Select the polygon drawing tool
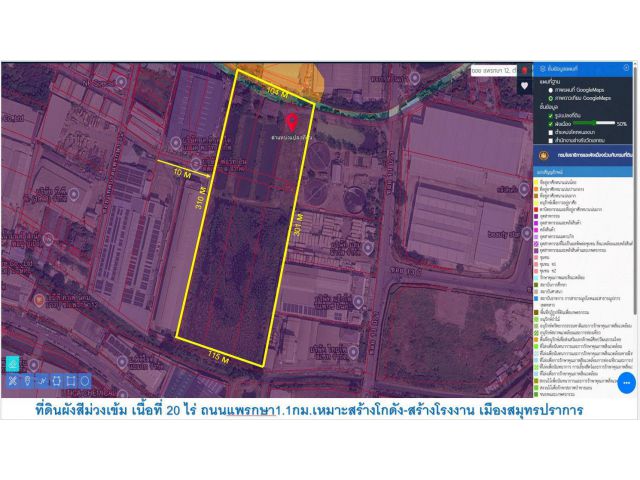The width and height of the screenshot is (640, 480). [x=56, y=381]
